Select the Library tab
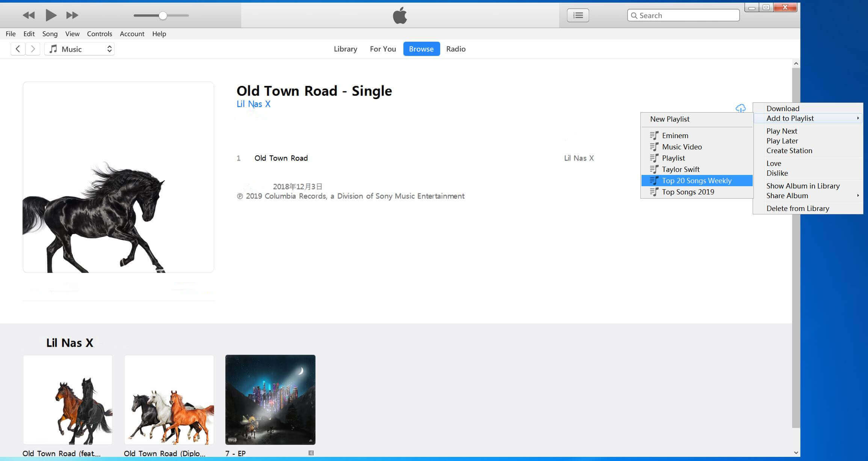The image size is (868, 461). (x=344, y=49)
